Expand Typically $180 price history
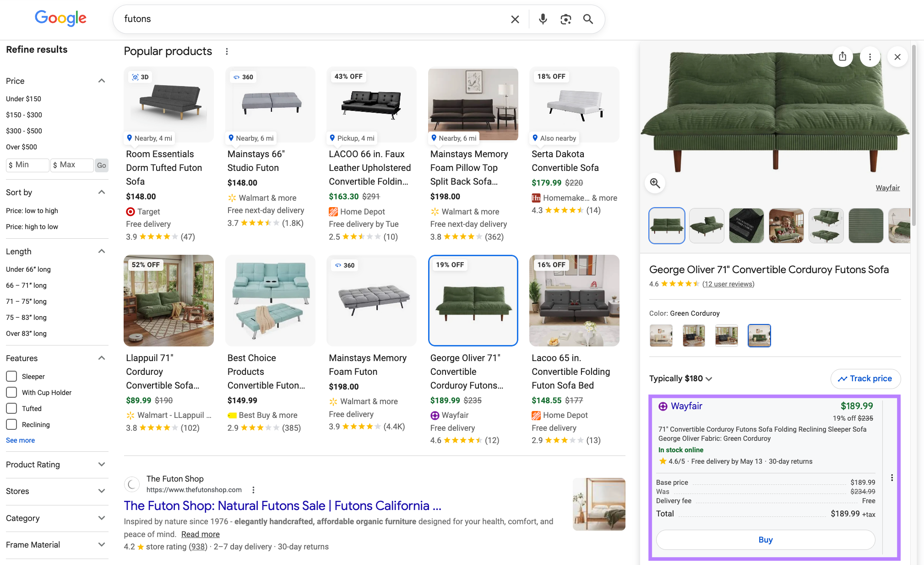924x565 pixels. click(681, 378)
